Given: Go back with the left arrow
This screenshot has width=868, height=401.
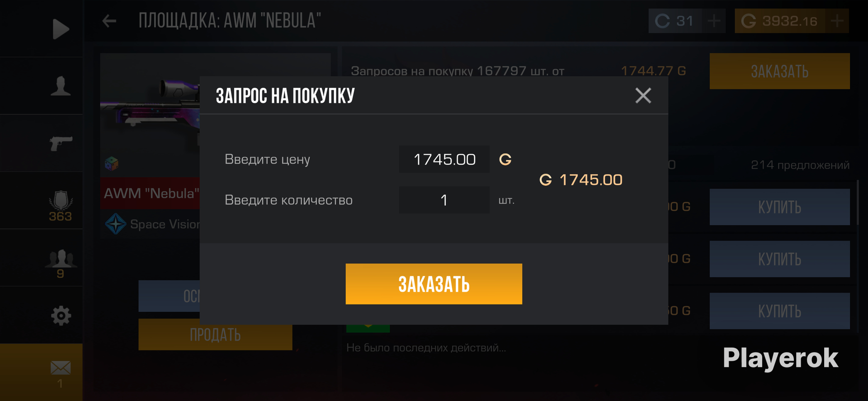Looking at the screenshot, I should click(x=109, y=21).
